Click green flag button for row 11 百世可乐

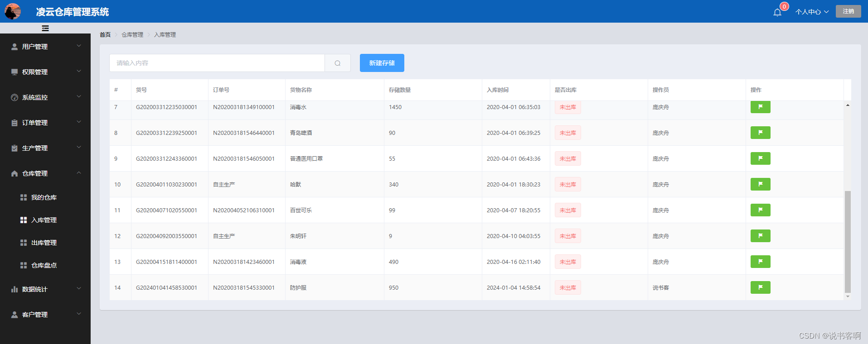coord(760,210)
